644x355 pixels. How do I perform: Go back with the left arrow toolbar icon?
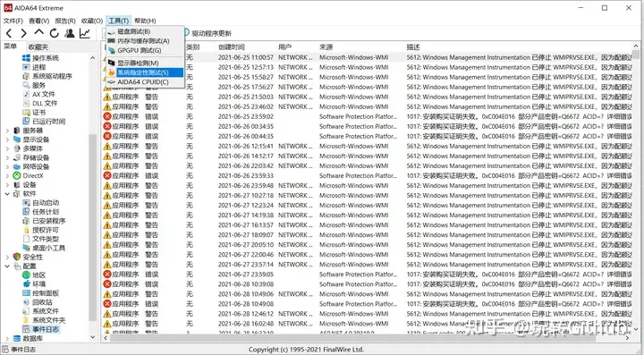9,33
